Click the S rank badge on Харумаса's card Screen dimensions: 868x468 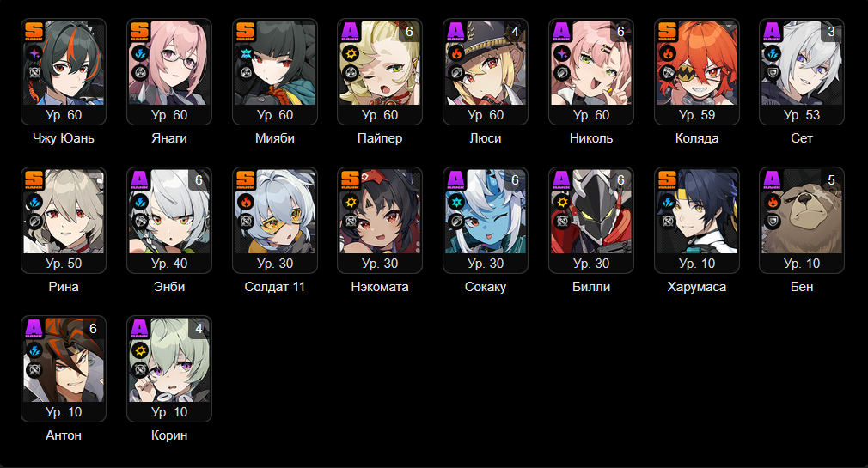coord(667,179)
